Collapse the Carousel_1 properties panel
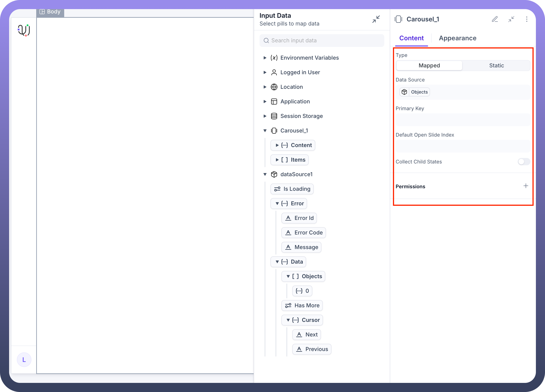This screenshot has height=392, width=545. tap(511, 19)
